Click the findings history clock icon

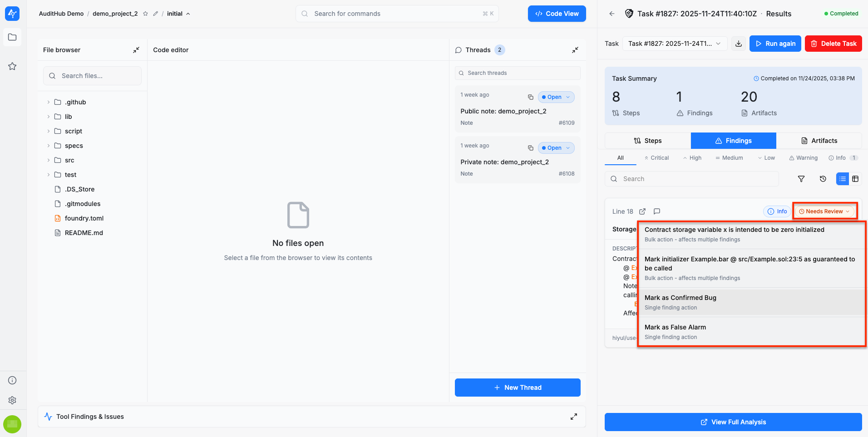823,179
